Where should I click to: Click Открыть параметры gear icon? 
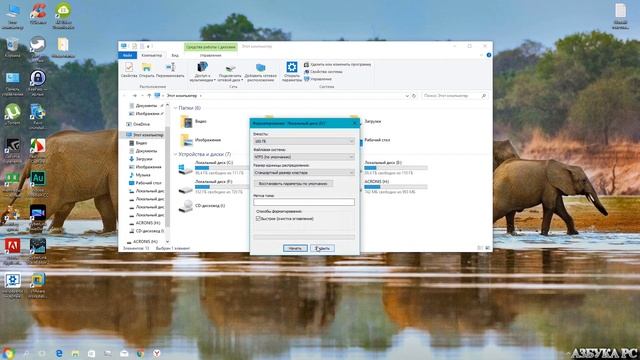291,71
